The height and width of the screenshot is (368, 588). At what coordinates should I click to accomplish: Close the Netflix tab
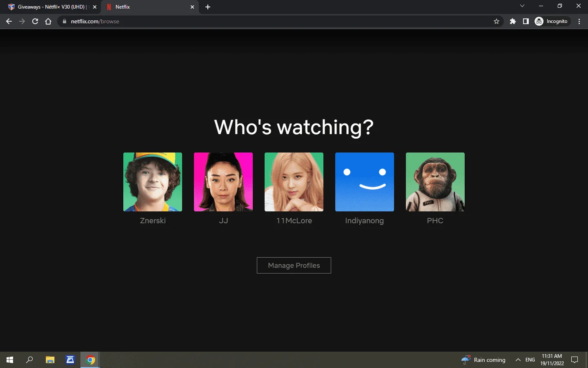coord(192,7)
